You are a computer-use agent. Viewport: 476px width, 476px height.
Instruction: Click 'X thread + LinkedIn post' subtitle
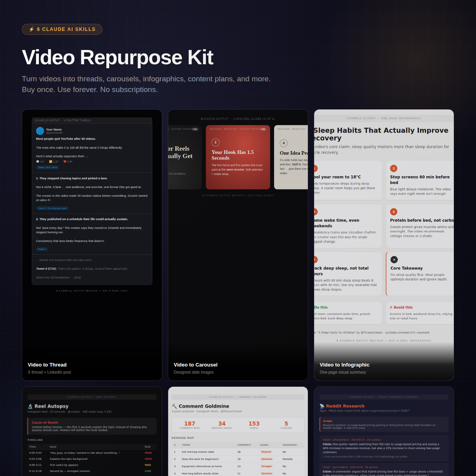pyautogui.click(x=49, y=372)
